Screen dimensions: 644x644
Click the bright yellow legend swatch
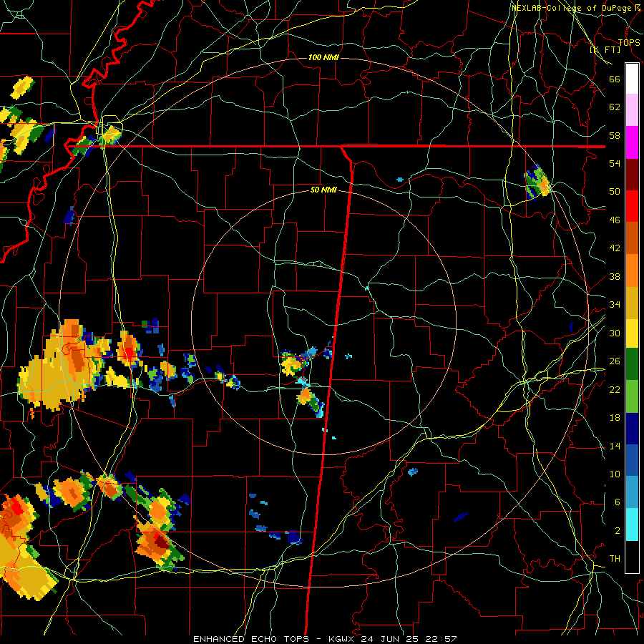pos(632,333)
